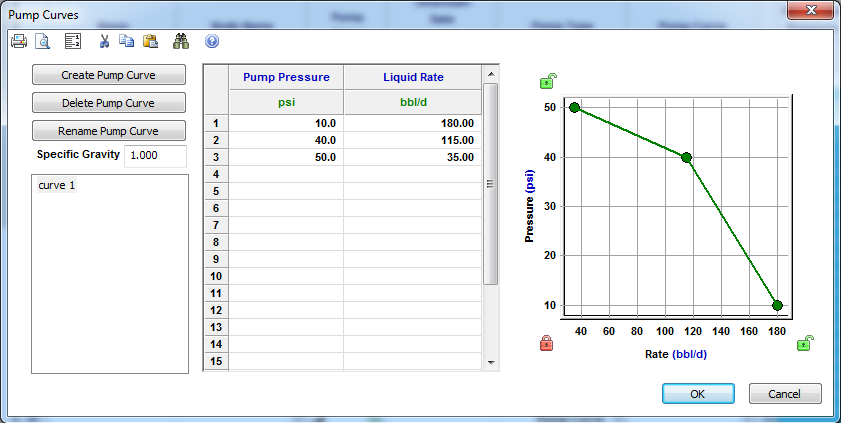This screenshot has height=423, width=841.
Task: Click the 'psi' unit cell
Action: pyautogui.click(x=286, y=102)
